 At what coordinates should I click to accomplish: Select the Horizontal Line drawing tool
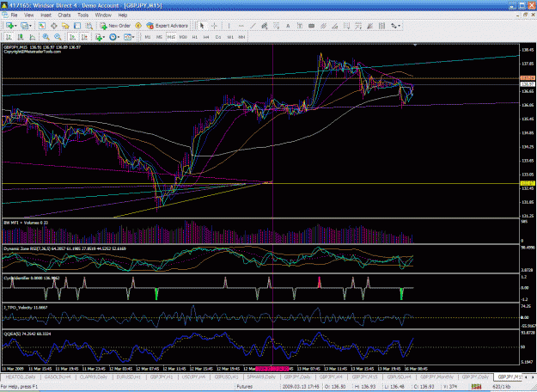(241, 26)
